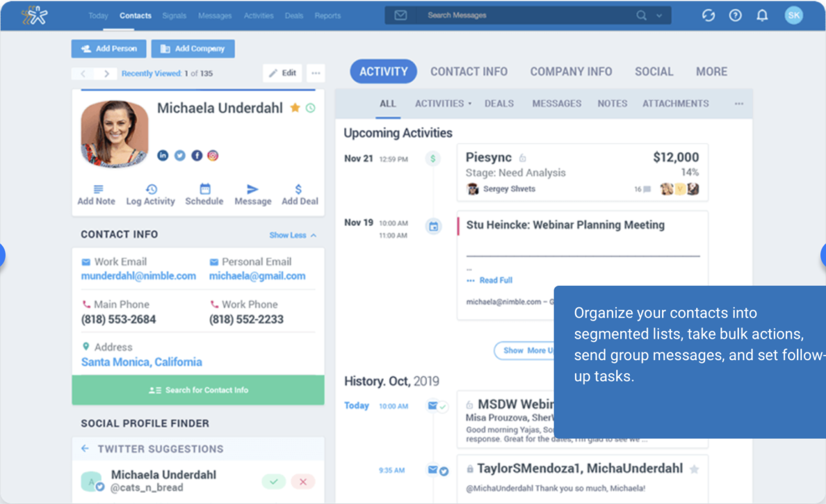Open Michaela's Facebook profile icon
Screen dimensions: 826x504
click(197, 156)
